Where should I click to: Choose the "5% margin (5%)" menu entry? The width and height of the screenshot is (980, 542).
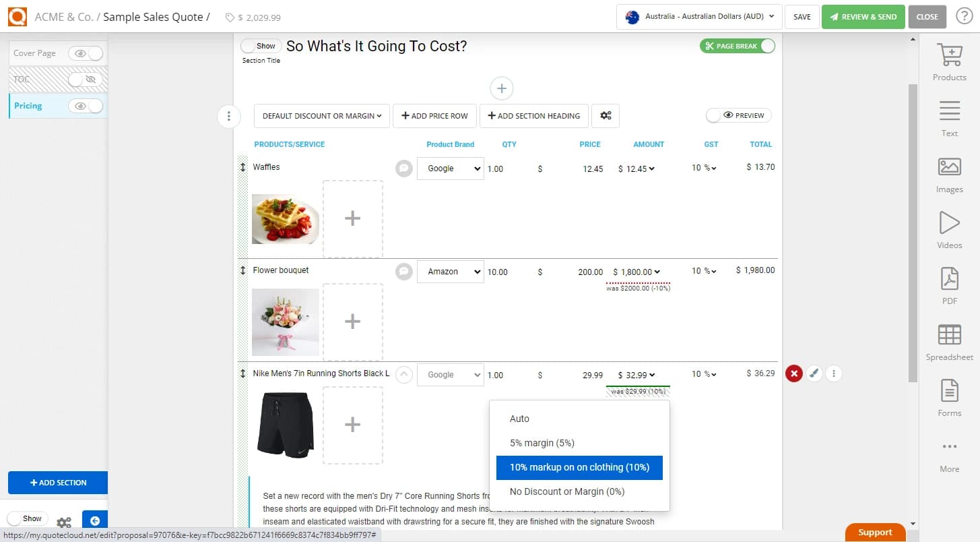542,442
